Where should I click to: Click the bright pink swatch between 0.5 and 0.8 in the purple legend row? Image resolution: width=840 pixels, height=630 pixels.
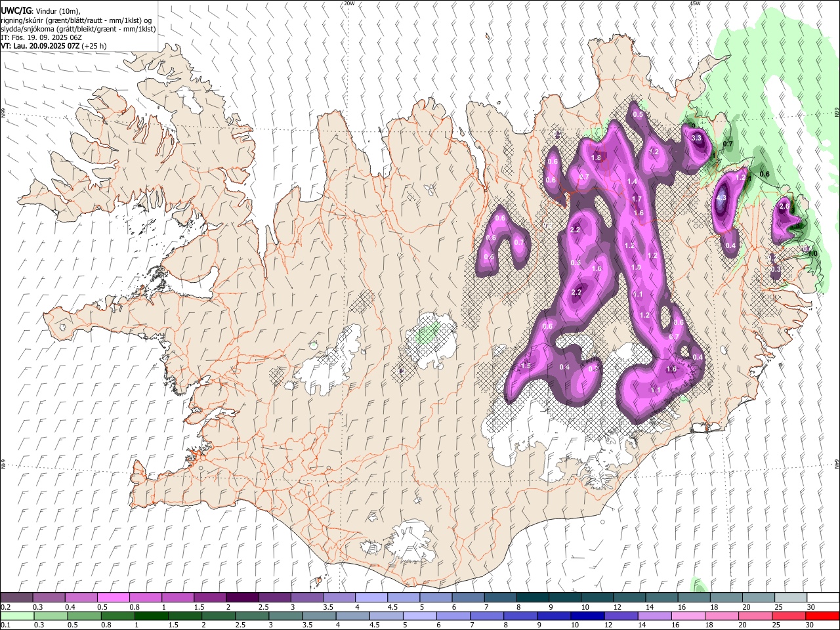tap(113, 598)
